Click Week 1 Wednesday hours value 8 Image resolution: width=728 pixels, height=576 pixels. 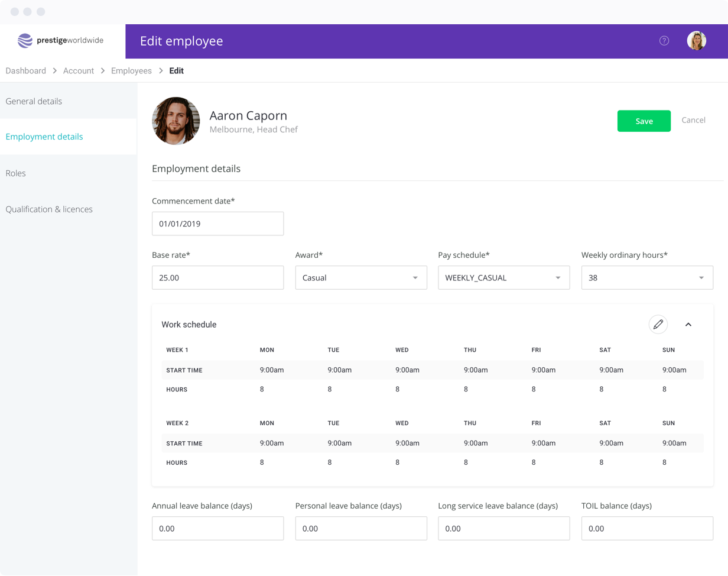coord(398,389)
